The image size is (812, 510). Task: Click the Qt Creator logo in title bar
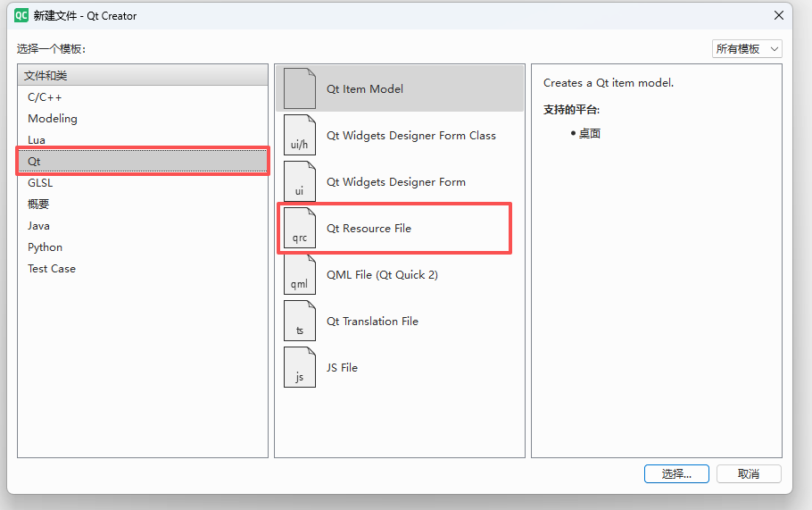coord(21,15)
